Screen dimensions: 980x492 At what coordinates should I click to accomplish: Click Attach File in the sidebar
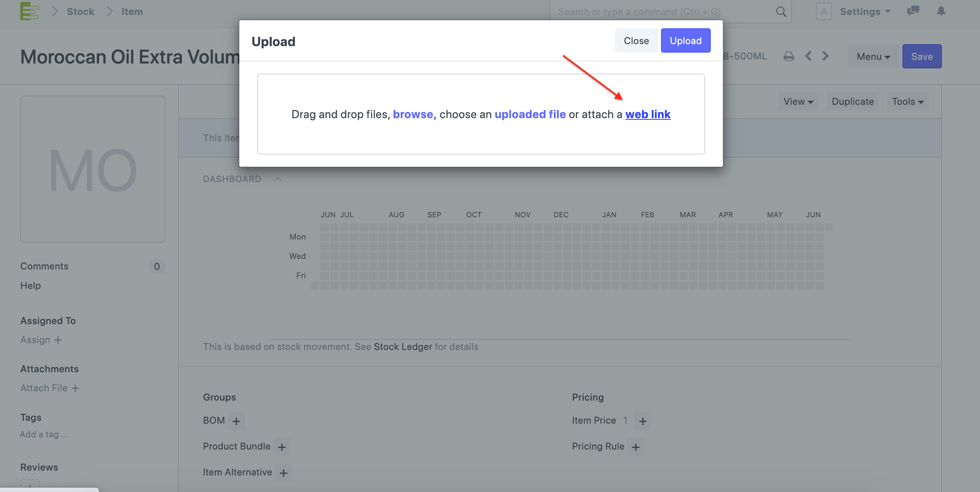tap(50, 388)
